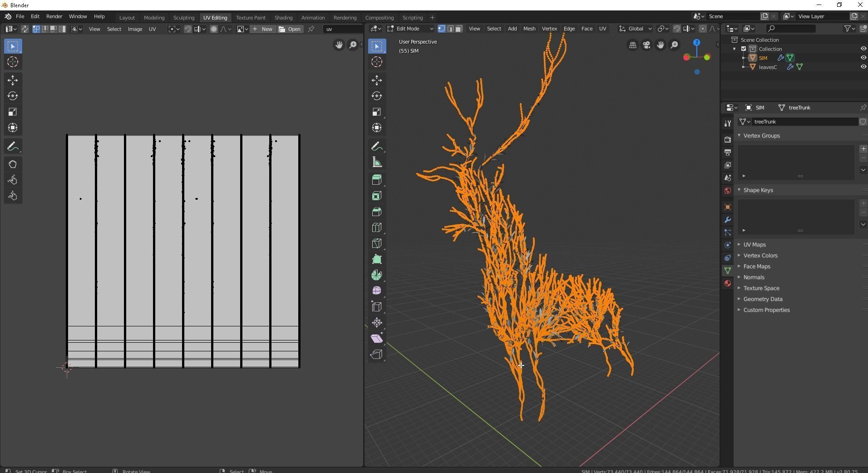
Task: Toggle Collection visibility eye
Action: tap(863, 49)
